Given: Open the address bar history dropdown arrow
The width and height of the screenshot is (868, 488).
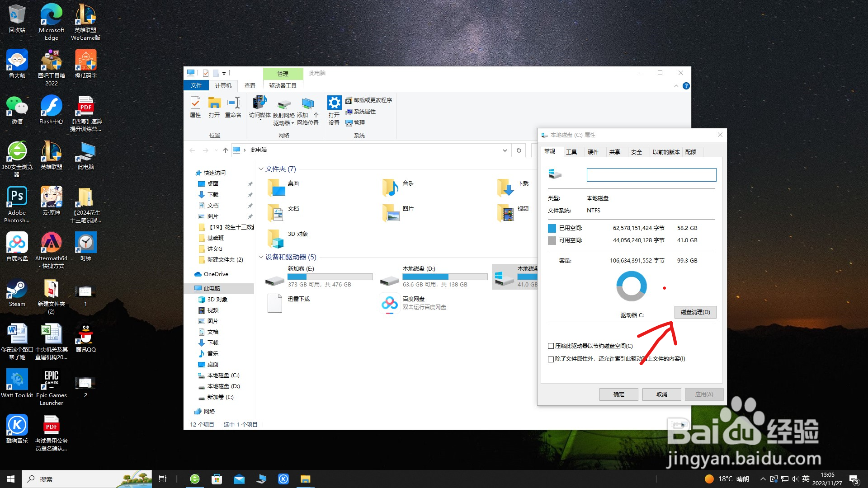Looking at the screenshot, I should point(505,150).
